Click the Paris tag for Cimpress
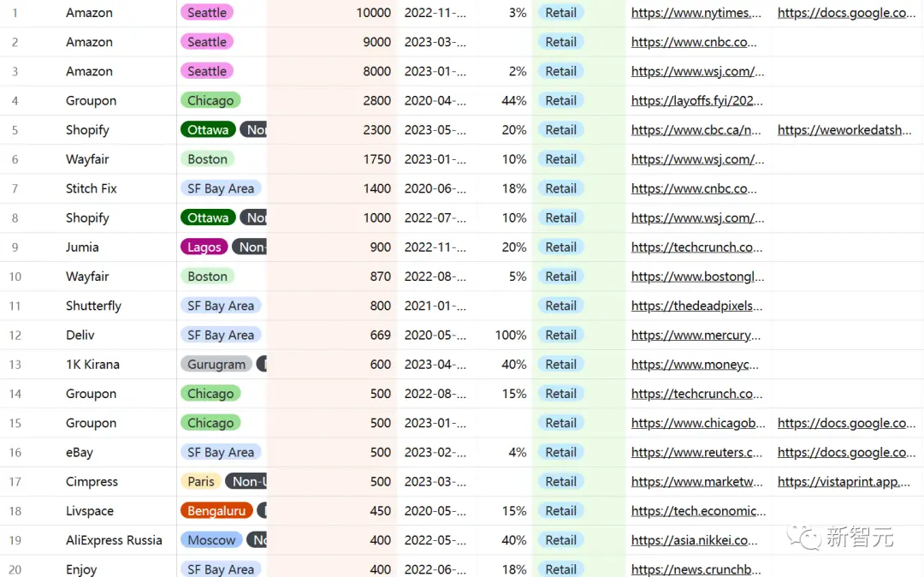This screenshot has width=924, height=577. (201, 481)
